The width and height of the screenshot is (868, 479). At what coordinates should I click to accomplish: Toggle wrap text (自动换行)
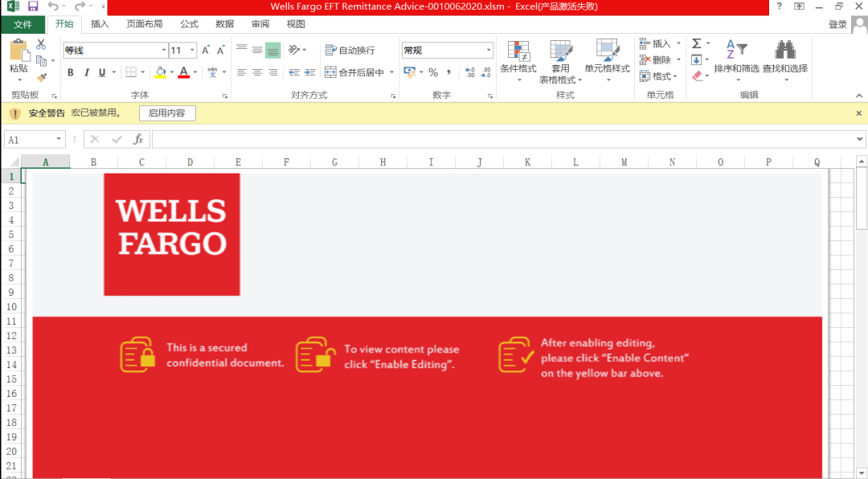[x=350, y=50]
